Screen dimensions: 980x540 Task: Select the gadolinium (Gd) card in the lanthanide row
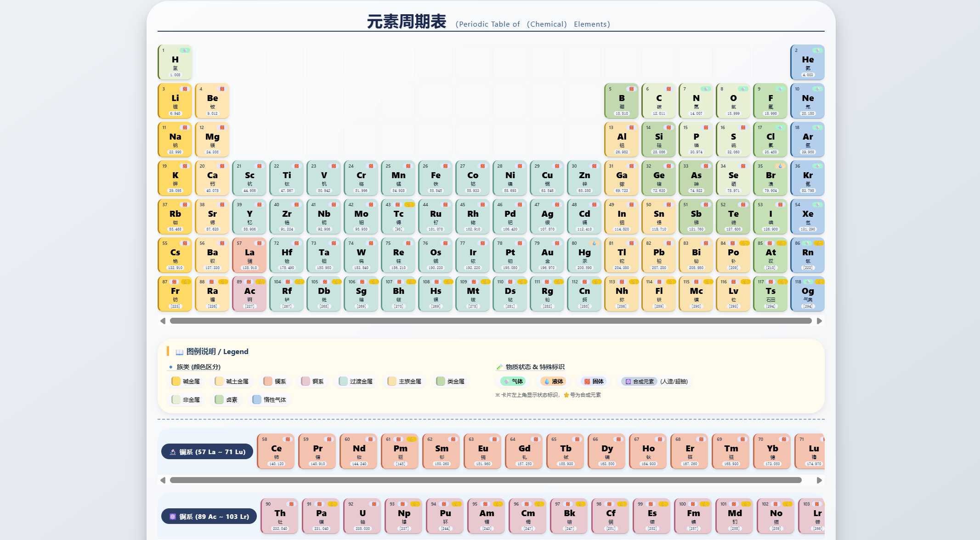524,451
